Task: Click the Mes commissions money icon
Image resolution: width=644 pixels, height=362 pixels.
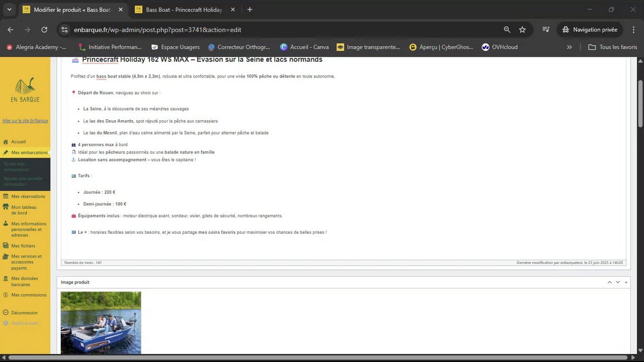Action: [x=6, y=295]
